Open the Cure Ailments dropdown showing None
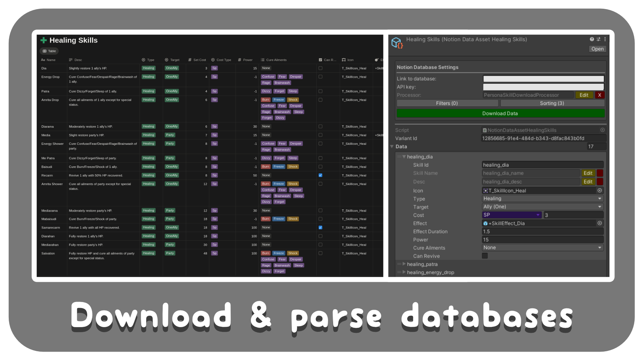This screenshot has height=362, width=644. tap(543, 248)
